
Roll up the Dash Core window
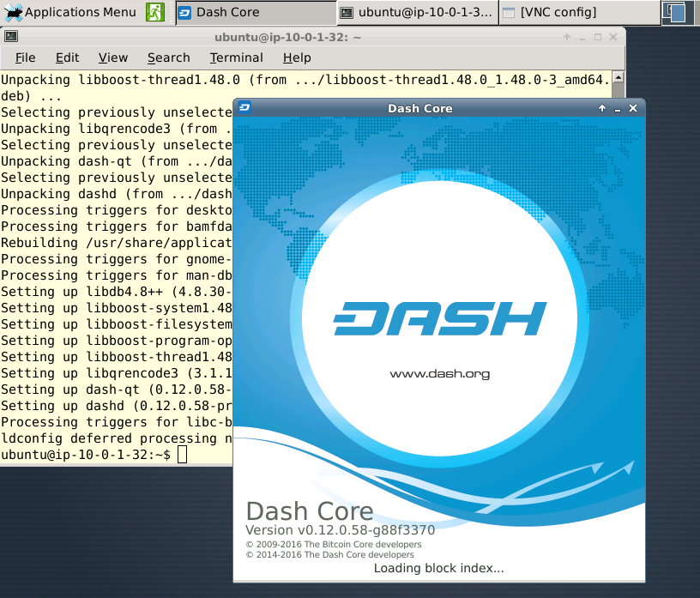pyautogui.click(x=602, y=108)
